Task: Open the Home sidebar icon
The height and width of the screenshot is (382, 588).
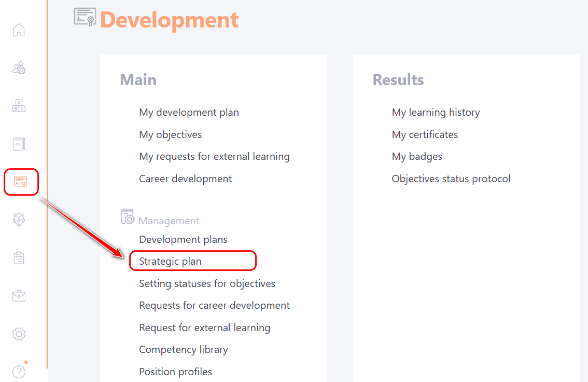Action: (x=19, y=30)
